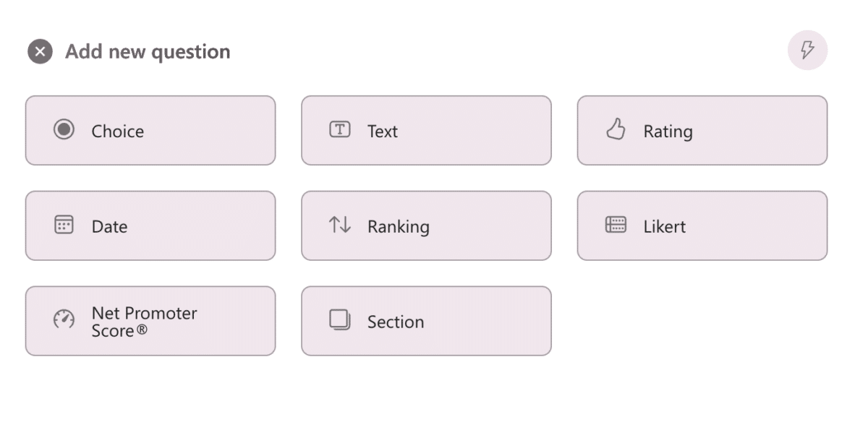868x430 pixels.
Task: Click the stacked pages Section icon
Action: [x=340, y=321]
